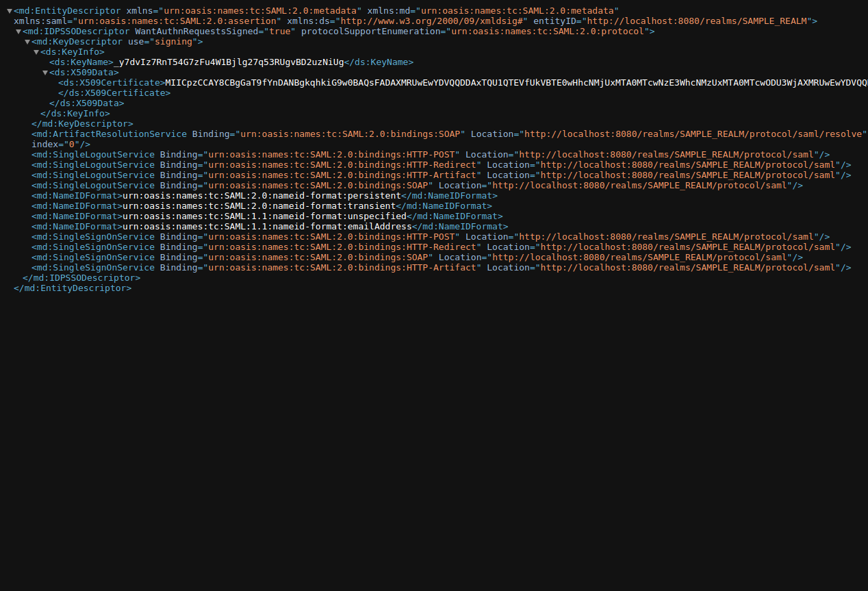This screenshot has width=868, height=591.
Task: Click the nameid-format:transient text
Action: [x=259, y=206]
